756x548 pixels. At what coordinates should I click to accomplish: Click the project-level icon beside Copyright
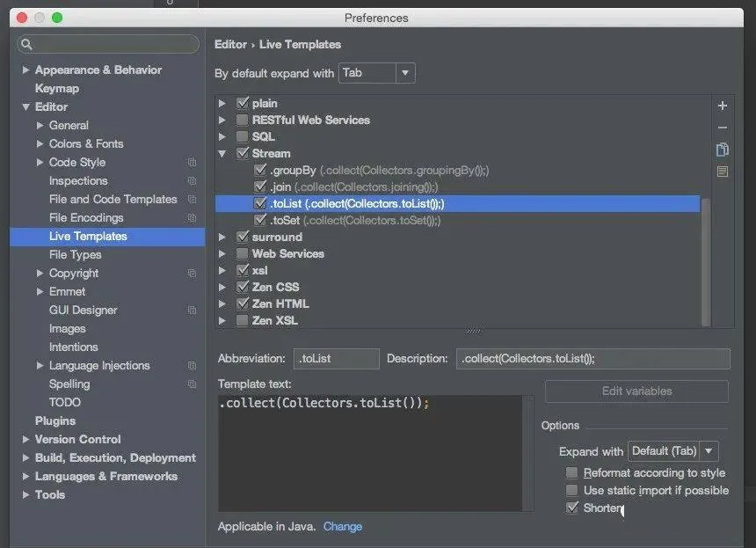pyautogui.click(x=192, y=274)
